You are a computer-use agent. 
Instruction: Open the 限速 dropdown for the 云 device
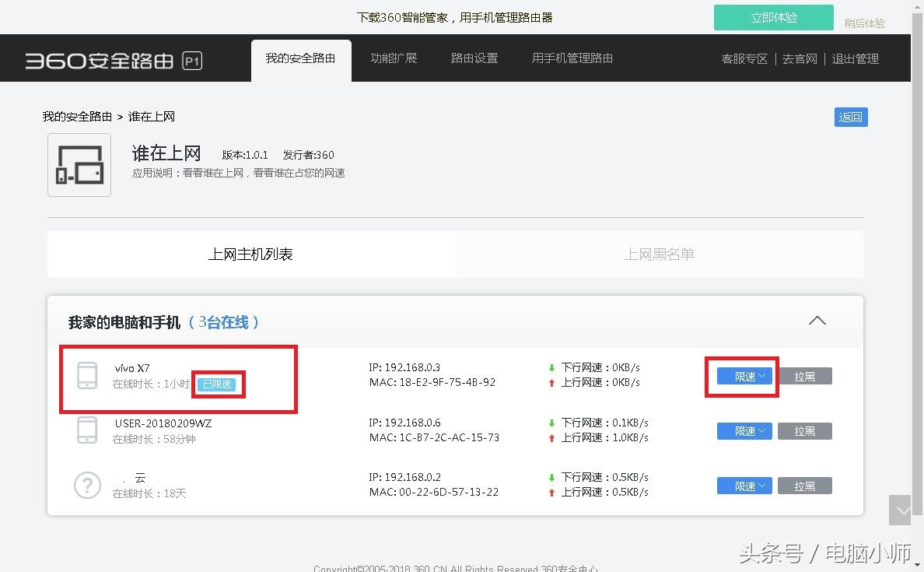click(x=744, y=485)
